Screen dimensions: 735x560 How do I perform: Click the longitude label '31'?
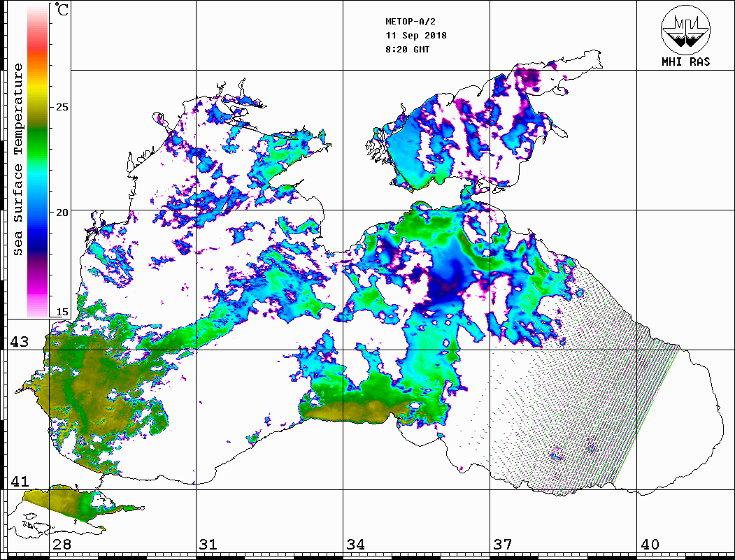tap(208, 545)
